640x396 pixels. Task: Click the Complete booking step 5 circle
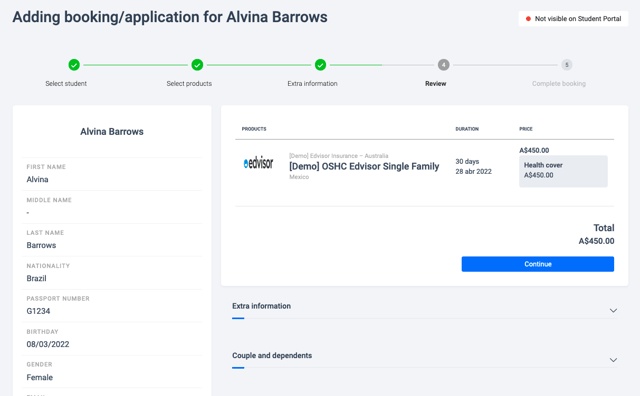pyautogui.click(x=567, y=65)
